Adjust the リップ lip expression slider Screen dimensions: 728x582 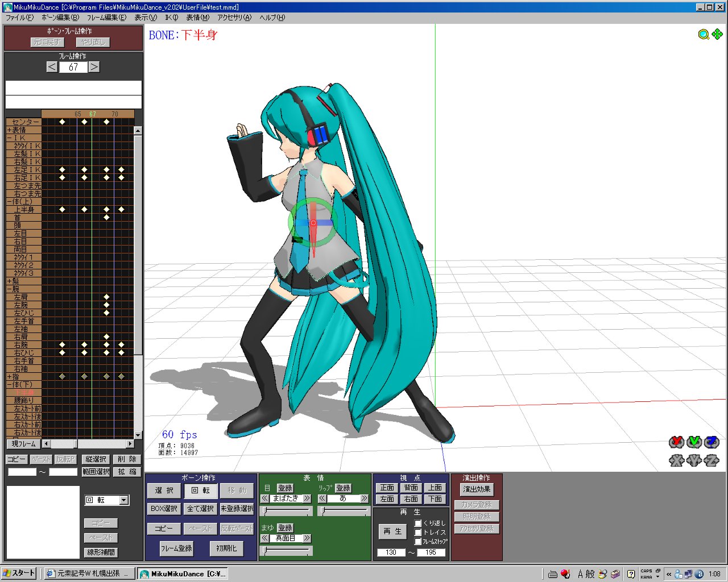pyautogui.click(x=343, y=512)
